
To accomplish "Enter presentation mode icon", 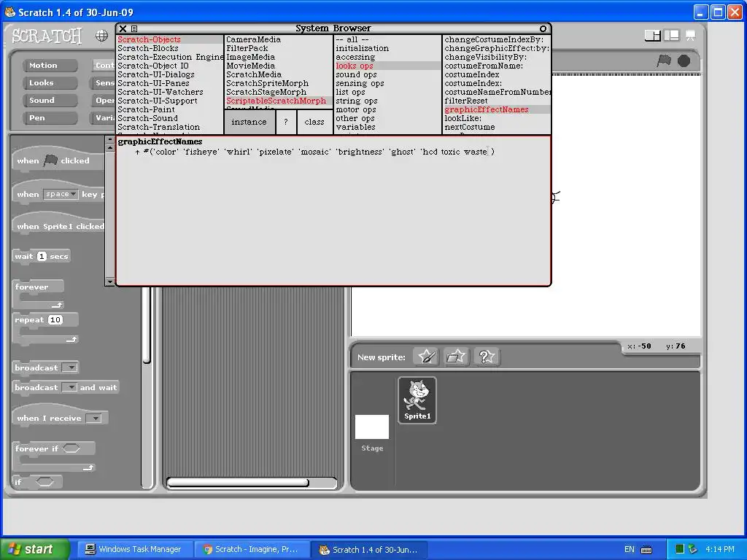I will 690,35.
